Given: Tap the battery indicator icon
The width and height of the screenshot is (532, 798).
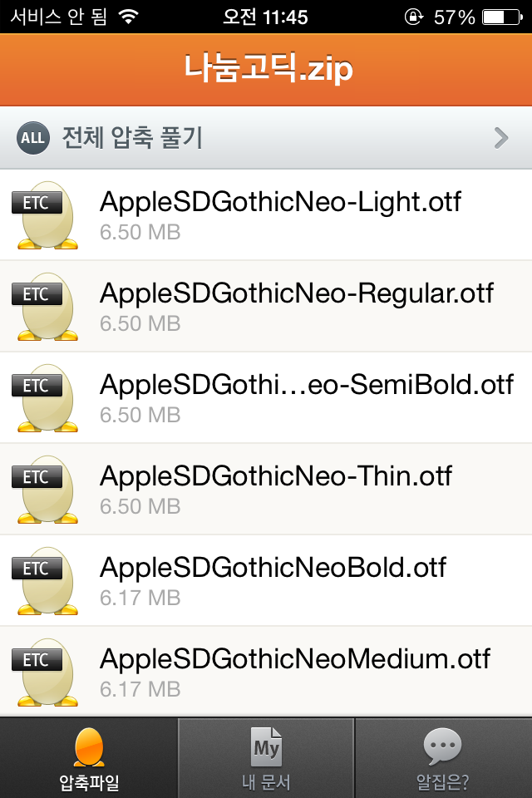Looking at the screenshot, I should click(502, 17).
